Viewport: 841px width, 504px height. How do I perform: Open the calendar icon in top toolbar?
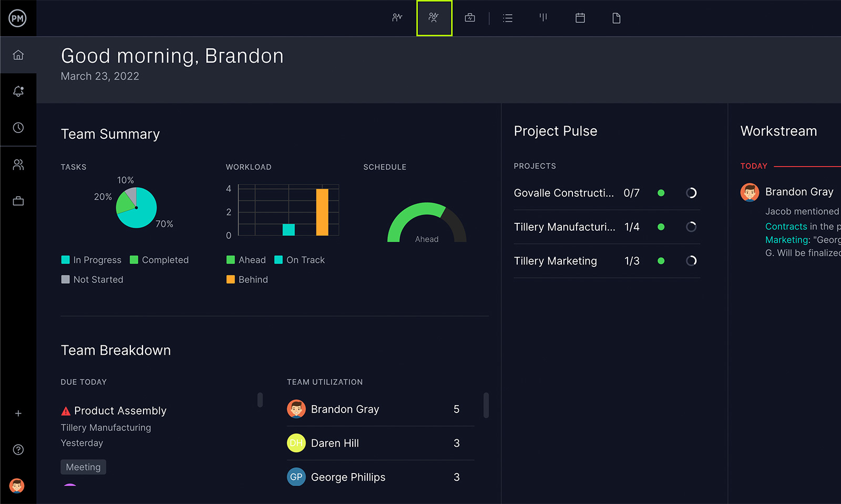pyautogui.click(x=580, y=17)
